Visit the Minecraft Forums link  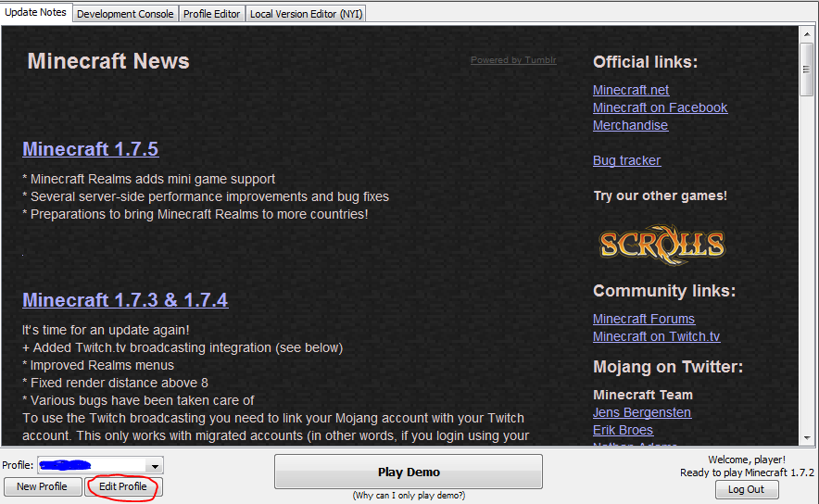pos(644,319)
